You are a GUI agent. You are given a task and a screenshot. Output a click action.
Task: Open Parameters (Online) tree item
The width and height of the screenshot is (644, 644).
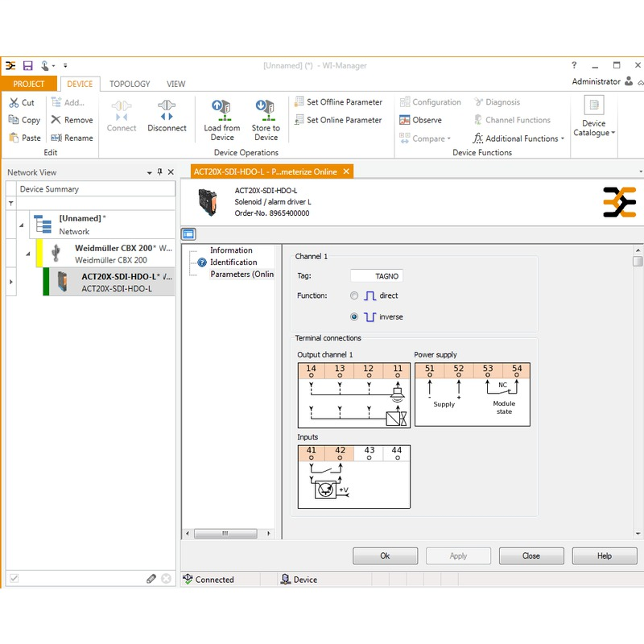click(242, 274)
